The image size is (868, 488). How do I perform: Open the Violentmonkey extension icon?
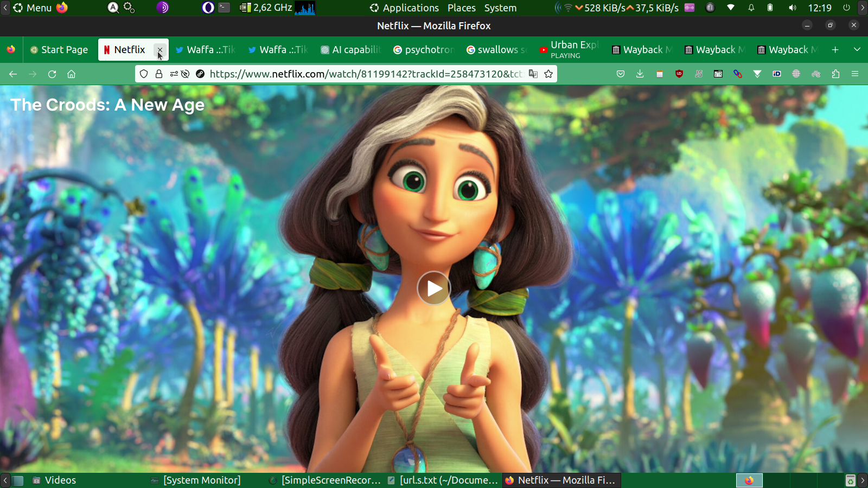718,74
